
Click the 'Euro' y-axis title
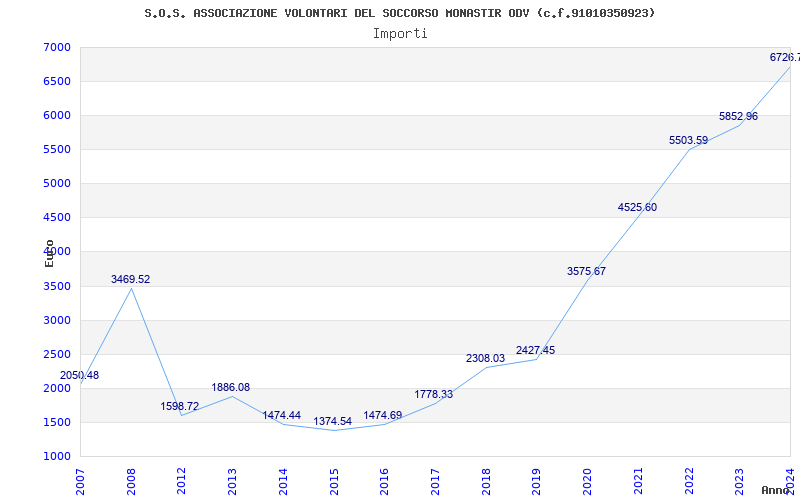coord(49,253)
